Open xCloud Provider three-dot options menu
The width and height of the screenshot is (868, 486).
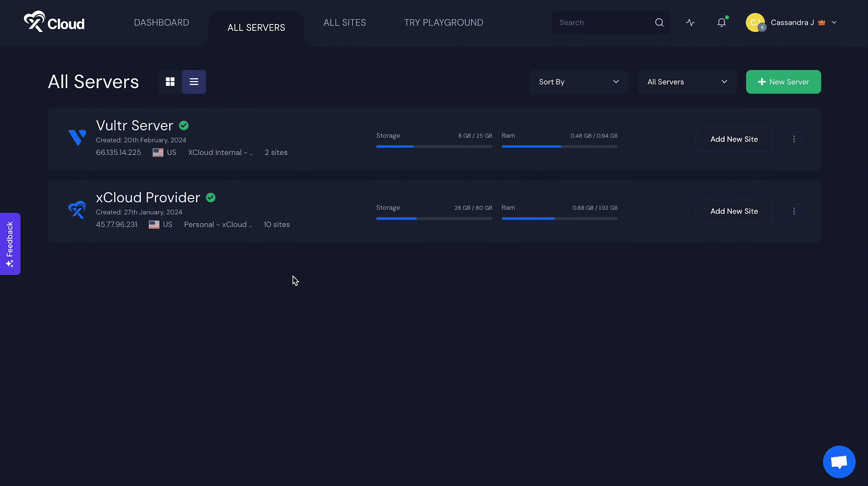click(794, 212)
